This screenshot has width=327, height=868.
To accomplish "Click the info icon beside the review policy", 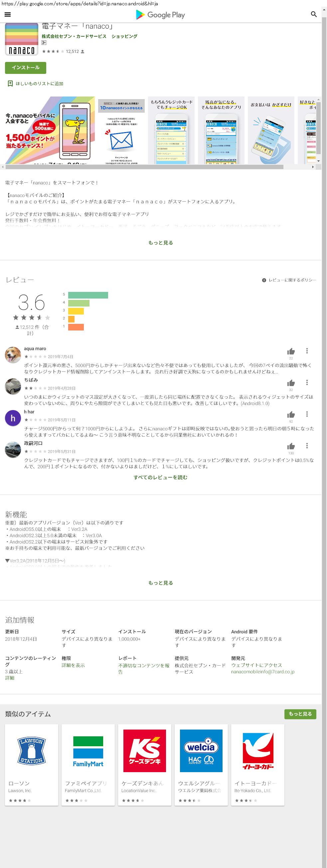I will (264, 280).
